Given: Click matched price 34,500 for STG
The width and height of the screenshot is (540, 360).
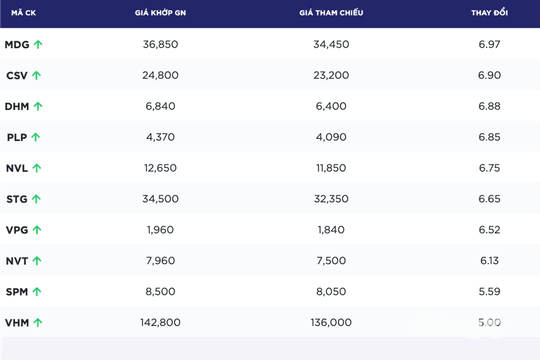Looking at the screenshot, I should [x=160, y=199].
